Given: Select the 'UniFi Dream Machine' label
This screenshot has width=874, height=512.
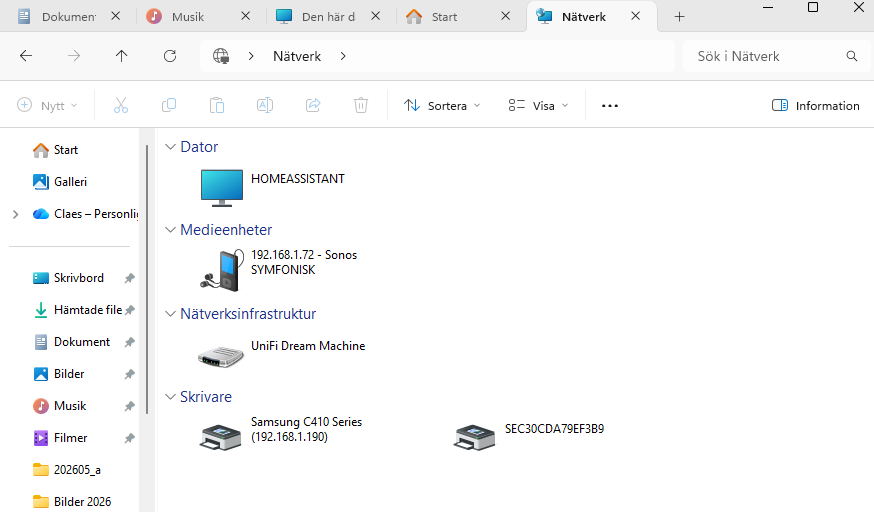Looking at the screenshot, I should [308, 346].
